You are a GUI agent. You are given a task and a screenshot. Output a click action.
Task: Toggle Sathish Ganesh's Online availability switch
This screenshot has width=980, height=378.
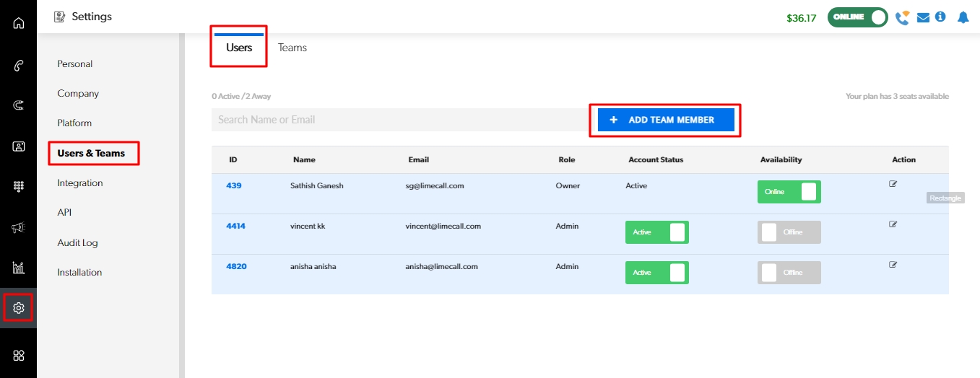pyautogui.click(x=789, y=192)
